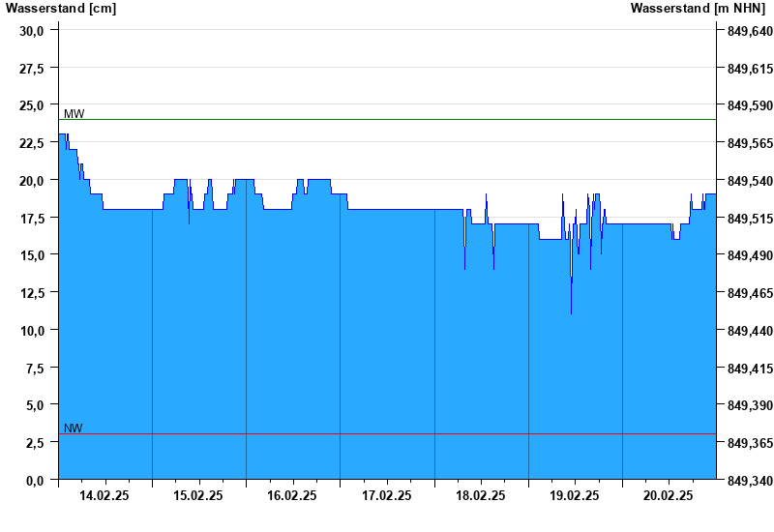Click the 19.02.25 date label
The width and height of the screenshot is (774, 532).
pyautogui.click(x=574, y=495)
